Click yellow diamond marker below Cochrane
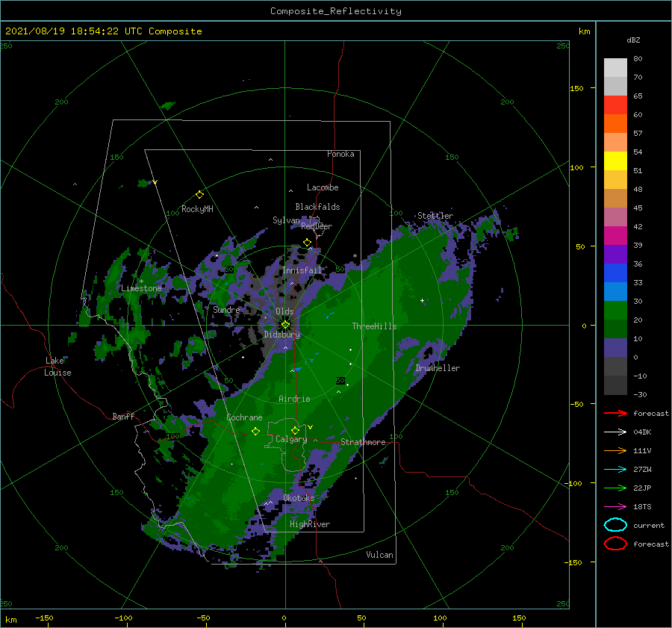 click(x=255, y=432)
